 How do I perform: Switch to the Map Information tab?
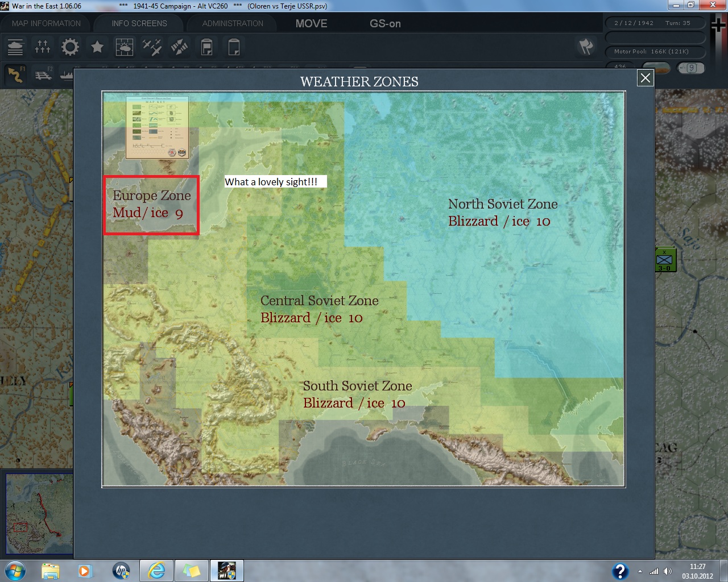point(47,23)
